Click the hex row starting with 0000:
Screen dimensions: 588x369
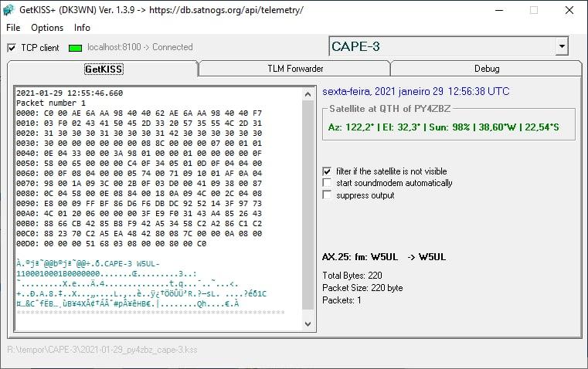(139, 113)
